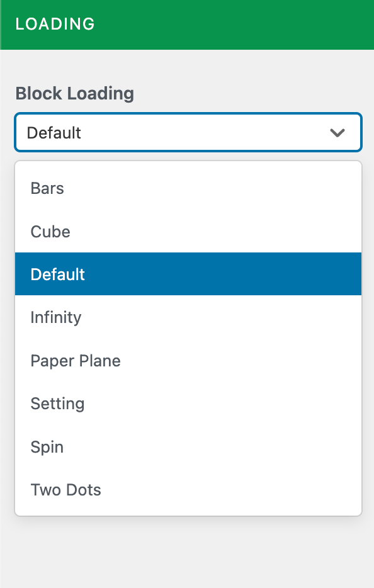Click the Block Loading field label
Viewport: 374px width, 588px height.
tap(75, 93)
